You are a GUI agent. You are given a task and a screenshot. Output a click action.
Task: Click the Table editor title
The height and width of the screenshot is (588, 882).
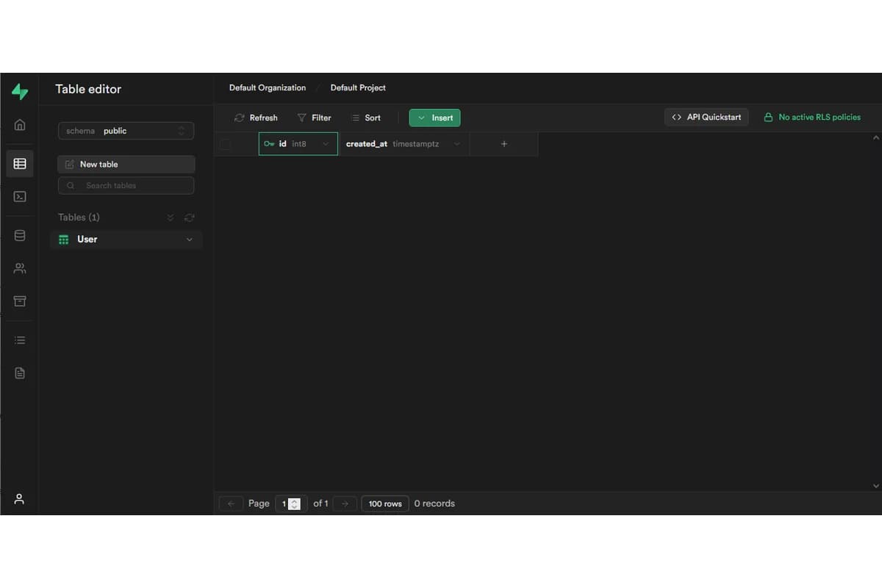pos(88,89)
